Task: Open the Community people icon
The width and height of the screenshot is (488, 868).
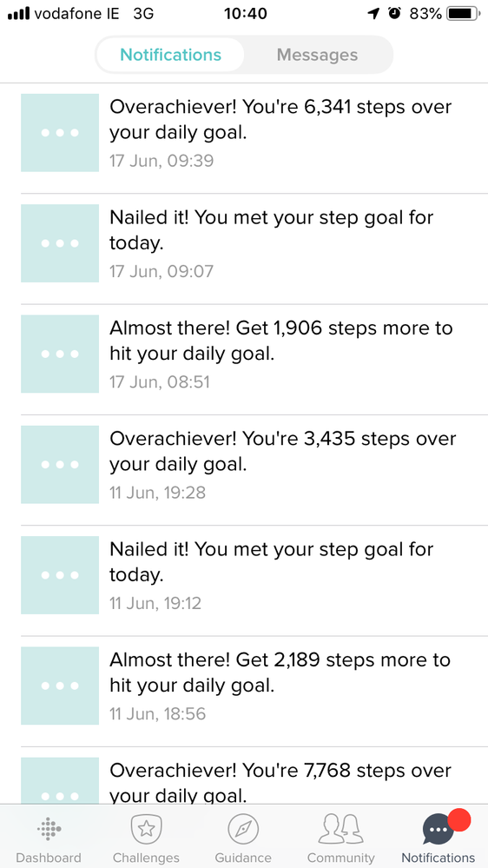Action: click(x=341, y=829)
